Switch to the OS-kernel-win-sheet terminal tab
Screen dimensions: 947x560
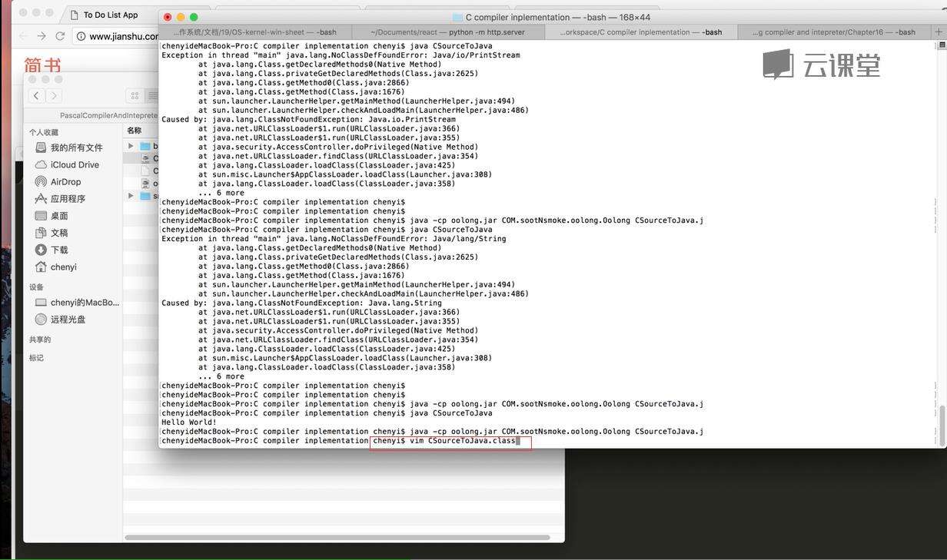pos(254,32)
